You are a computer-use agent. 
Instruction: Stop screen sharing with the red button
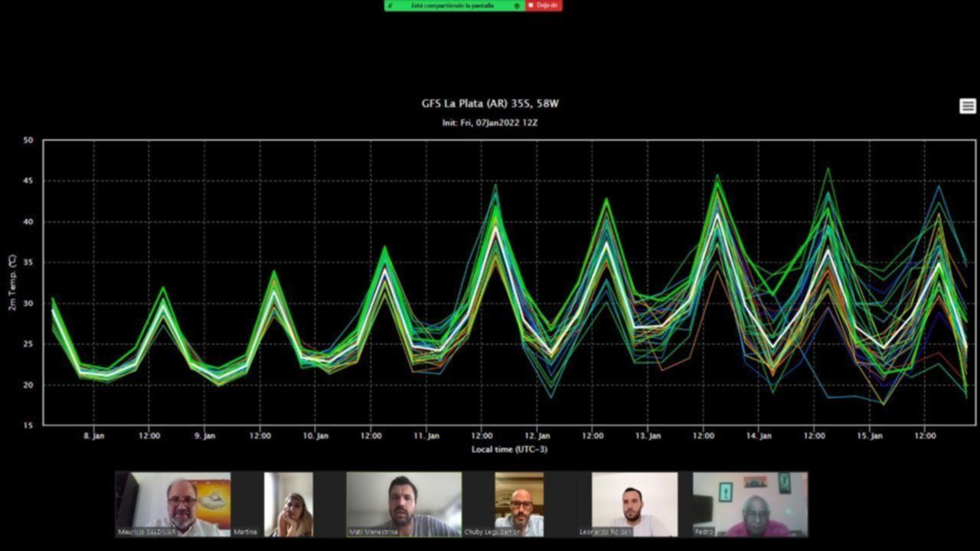544,5
